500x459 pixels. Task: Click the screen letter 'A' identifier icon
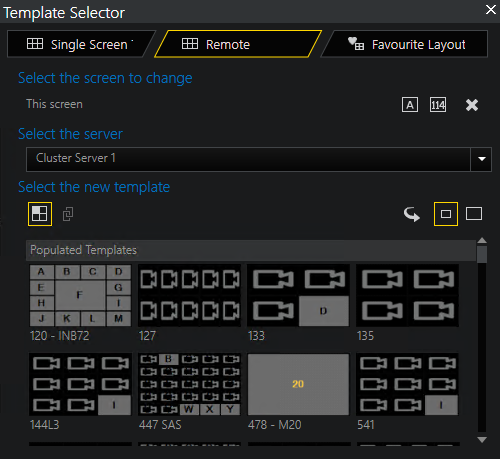[x=410, y=105]
